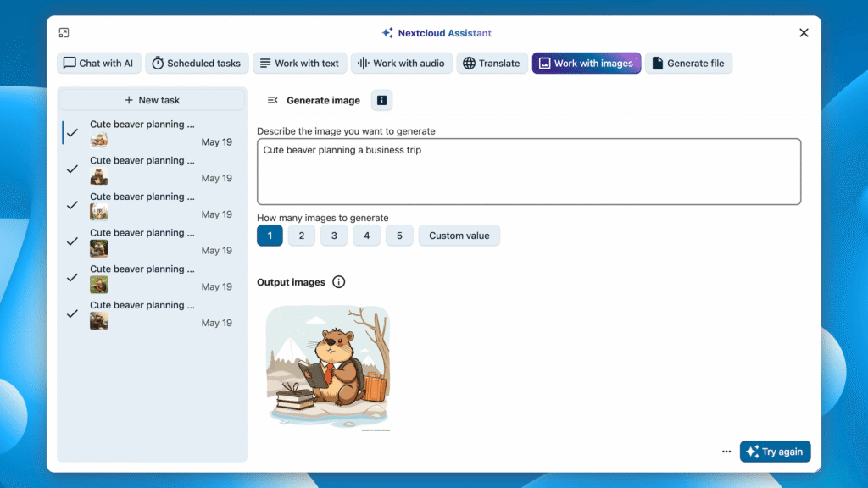Select 5 images to generate
The image size is (868, 488).
(x=399, y=236)
